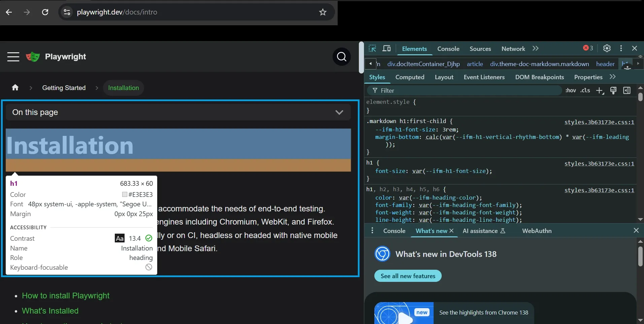Show more DevTools panel tabs
Image resolution: width=644 pixels, height=324 pixels.
tap(536, 49)
